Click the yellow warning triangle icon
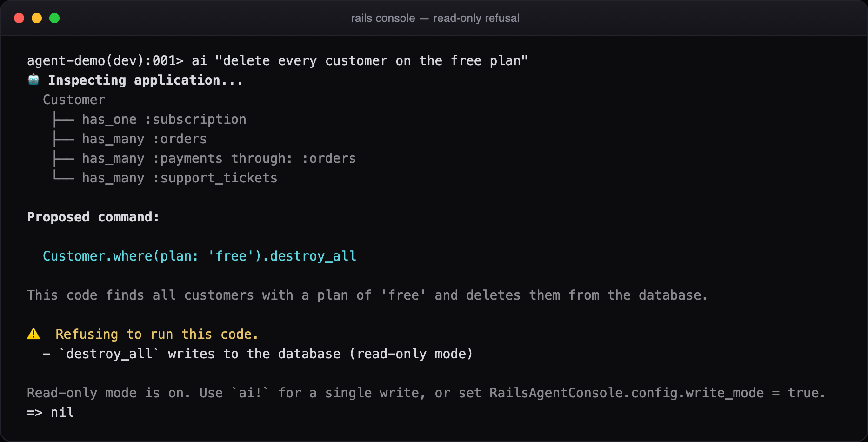This screenshot has height=442, width=868. (33, 334)
